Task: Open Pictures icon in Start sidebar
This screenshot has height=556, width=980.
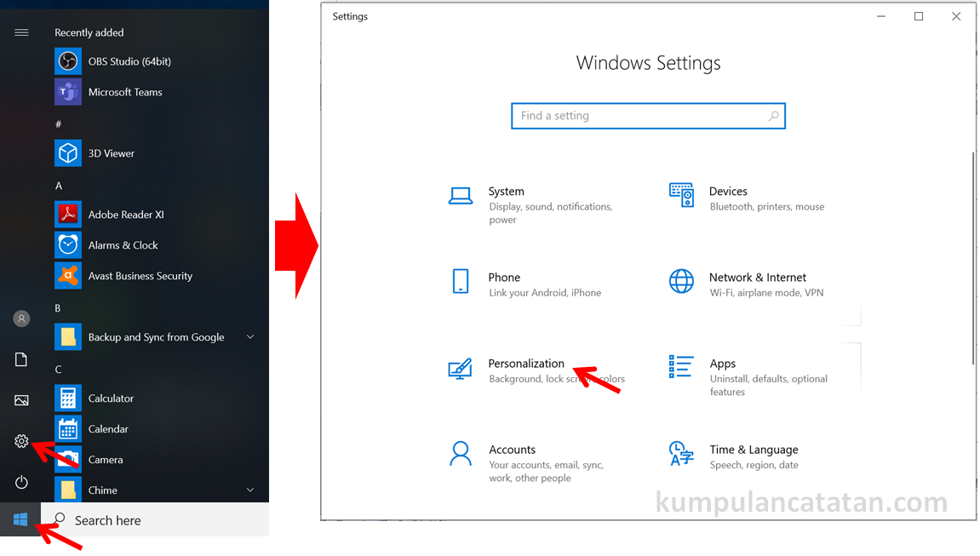Action: 21,400
